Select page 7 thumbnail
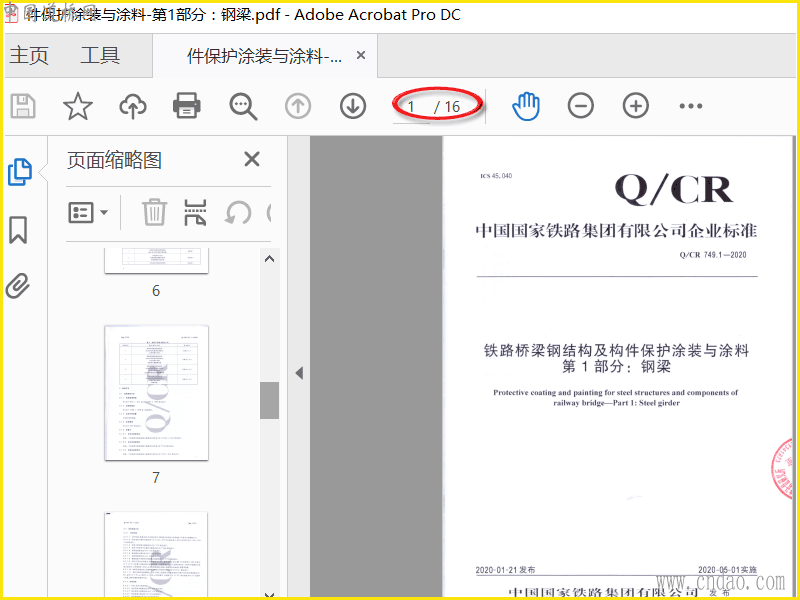Image resolution: width=800 pixels, height=600 pixels. (x=156, y=393)
